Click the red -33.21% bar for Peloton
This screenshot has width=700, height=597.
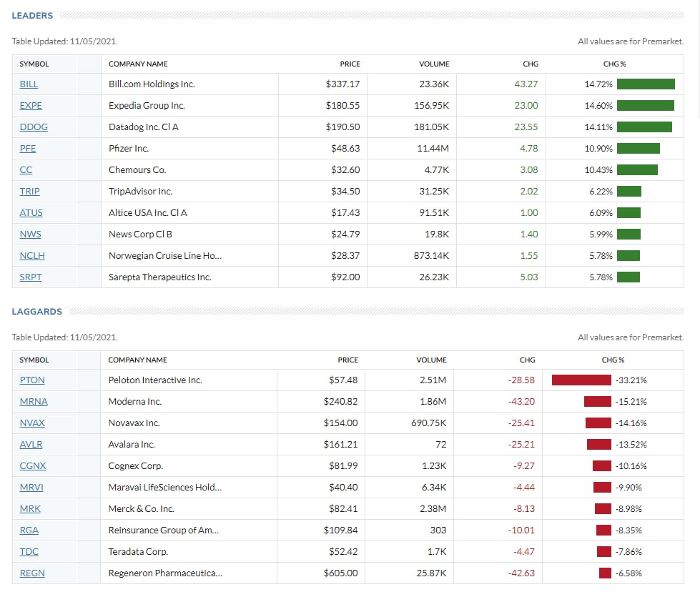coord(581,380)
